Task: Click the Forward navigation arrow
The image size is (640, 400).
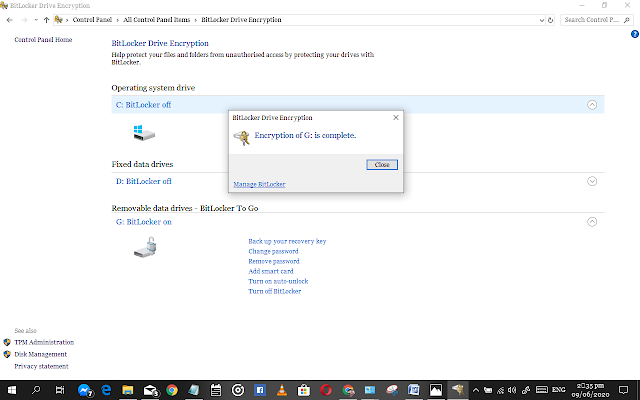Action: tap(24, 20)
